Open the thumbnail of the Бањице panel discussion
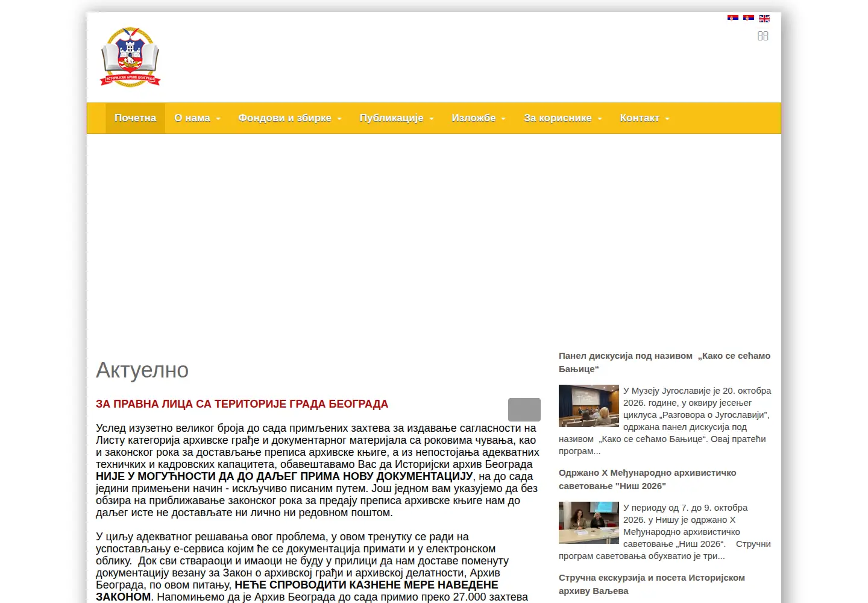This screenshot has width=868, height=603. point(589,406)
